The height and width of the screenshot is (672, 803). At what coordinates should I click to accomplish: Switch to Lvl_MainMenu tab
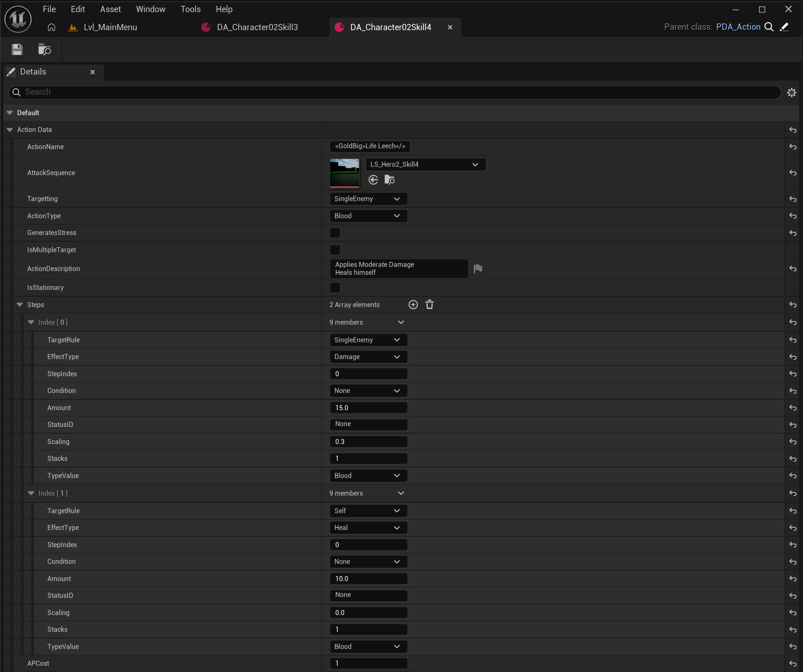pyautogui.click(x=110, y=27)
